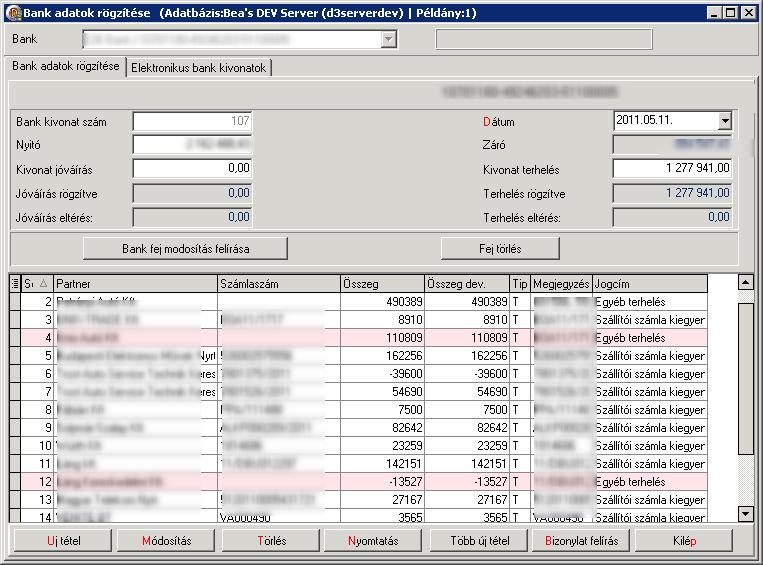Click the Bizonylat felírás button
Viewport: 763px width, 565px height.
coord(581,541)
